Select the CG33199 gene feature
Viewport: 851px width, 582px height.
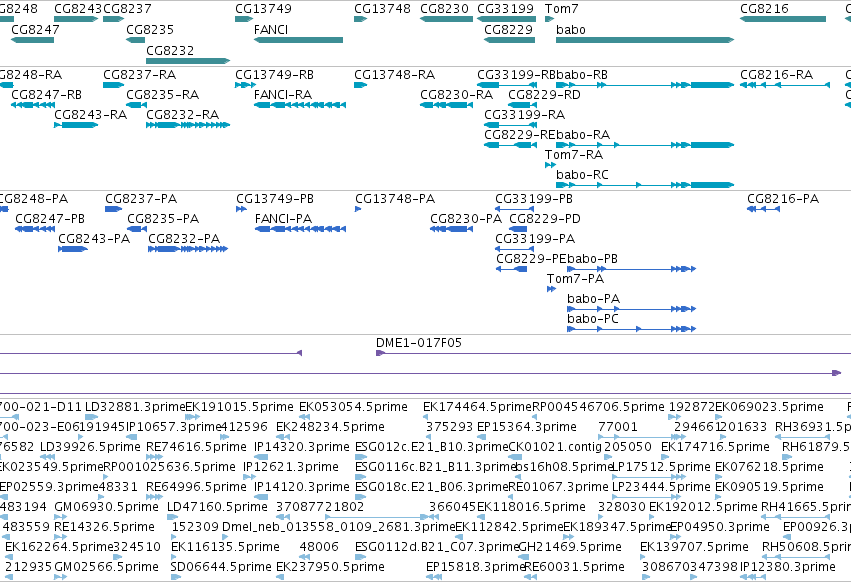coord(506,19)
